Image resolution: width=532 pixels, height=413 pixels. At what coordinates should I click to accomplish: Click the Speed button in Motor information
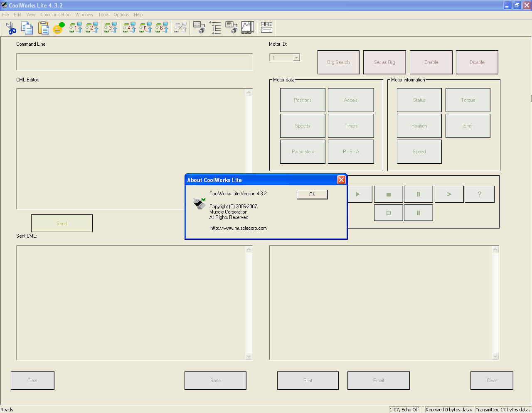[x=419, y=152]
